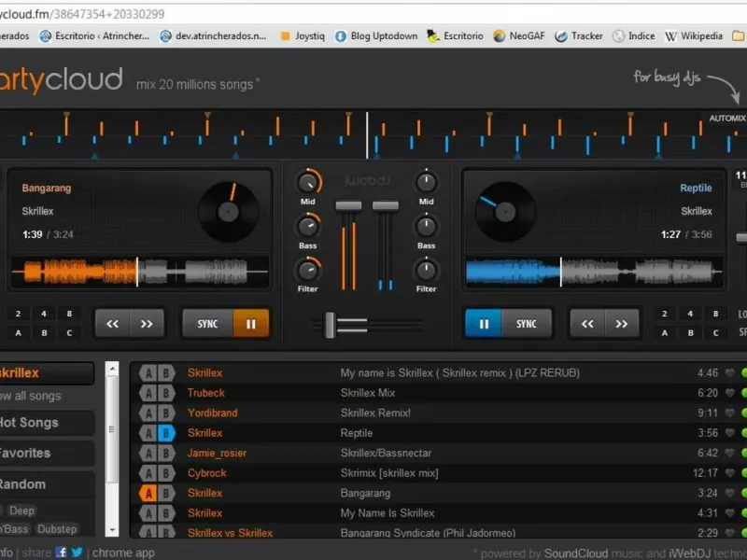Trigger cue point A on right deck
This screenshot has height=560, width=747.
click(x=665, y=333)
